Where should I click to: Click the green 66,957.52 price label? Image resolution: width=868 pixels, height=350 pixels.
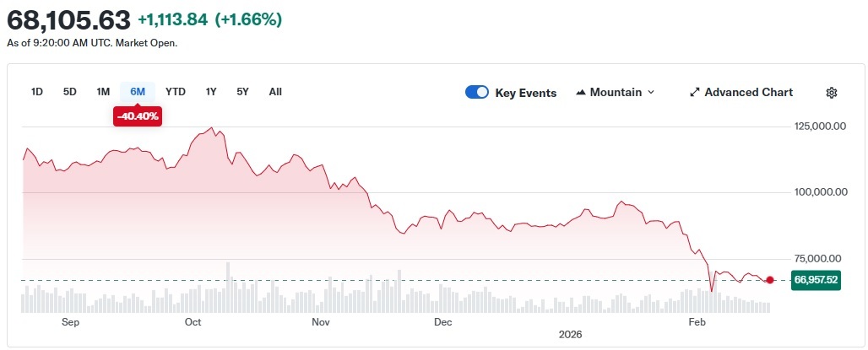(x=815, y=280)
